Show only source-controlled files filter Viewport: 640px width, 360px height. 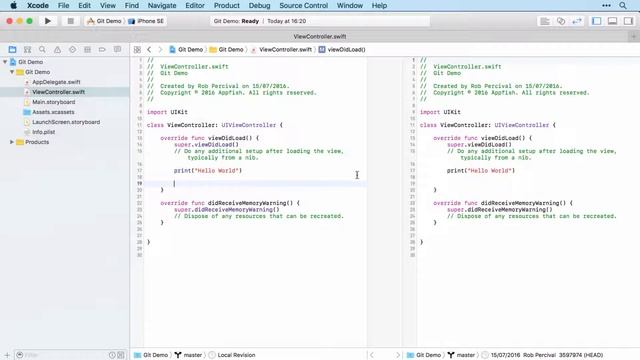coord(121,355)
